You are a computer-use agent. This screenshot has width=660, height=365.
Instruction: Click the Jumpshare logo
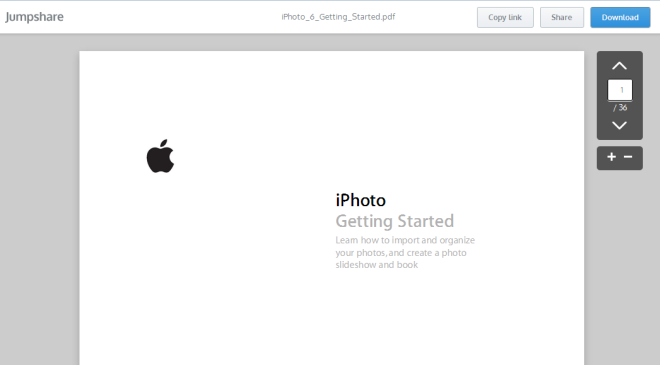click(35, 17)
